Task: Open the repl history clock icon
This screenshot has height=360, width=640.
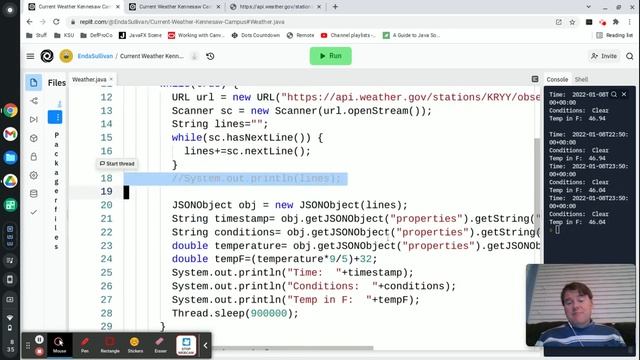Action: click(x=210, y=56)
